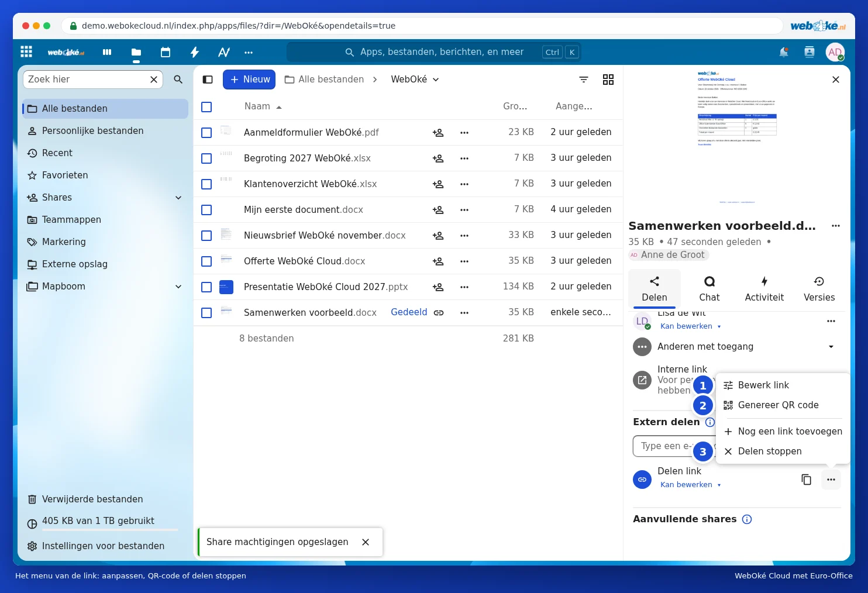Share Presentatie WebOké Cloud 2027.pptx via share icon
Screen dimensions: 868x593
(438, 287)
